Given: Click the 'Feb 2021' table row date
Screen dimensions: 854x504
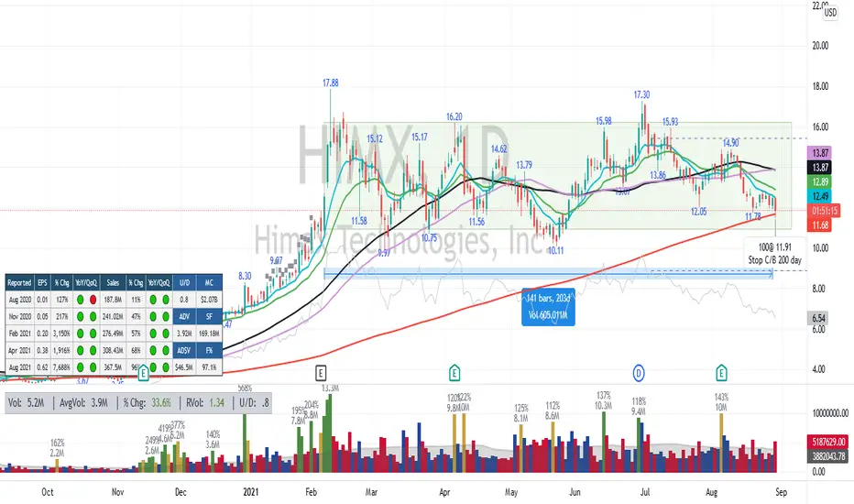Looking at the screenshot, I should (x=19, y=334).
